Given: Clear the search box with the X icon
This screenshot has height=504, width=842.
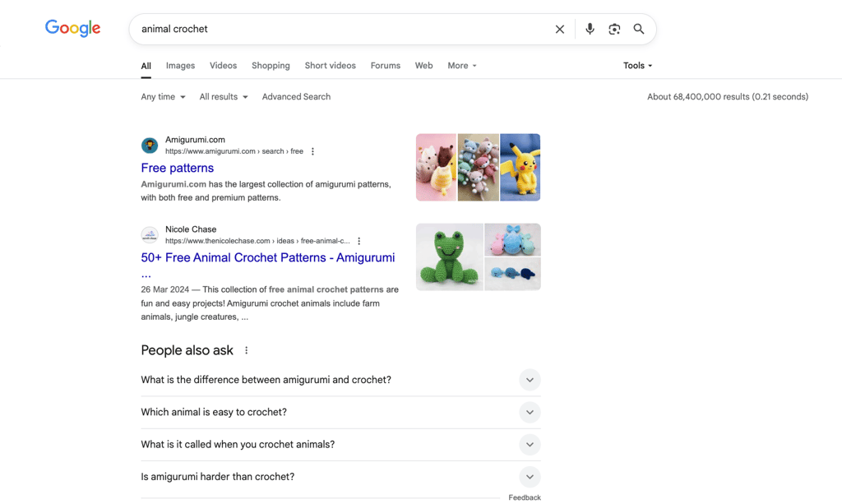Looking at the screenshot, I should click(x=559, y=29).
